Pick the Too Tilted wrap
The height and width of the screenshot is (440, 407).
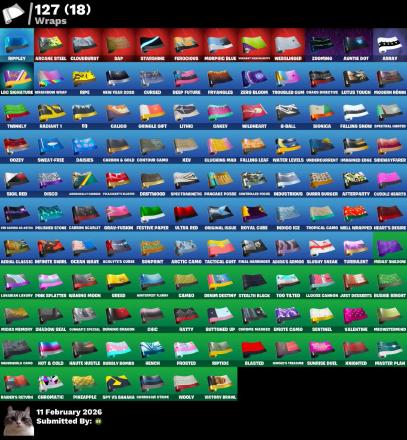[x=288, y=283]
